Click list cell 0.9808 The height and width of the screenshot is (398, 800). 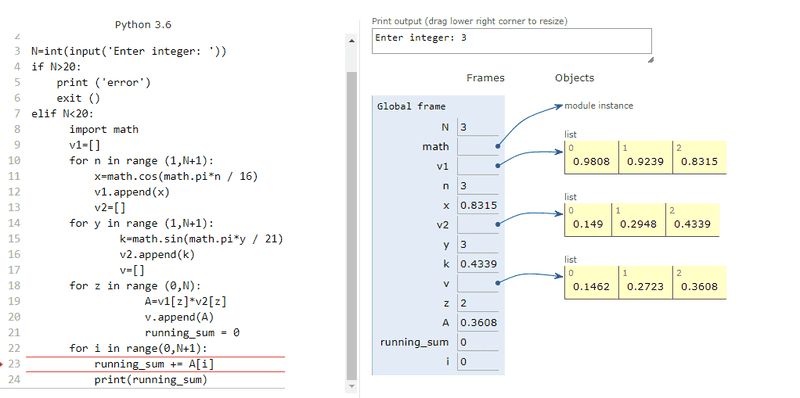tap(591, 157)
